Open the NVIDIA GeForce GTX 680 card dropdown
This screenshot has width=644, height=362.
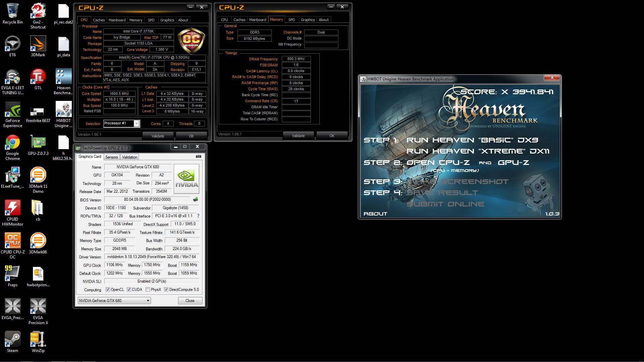click(x=114, y=301)
